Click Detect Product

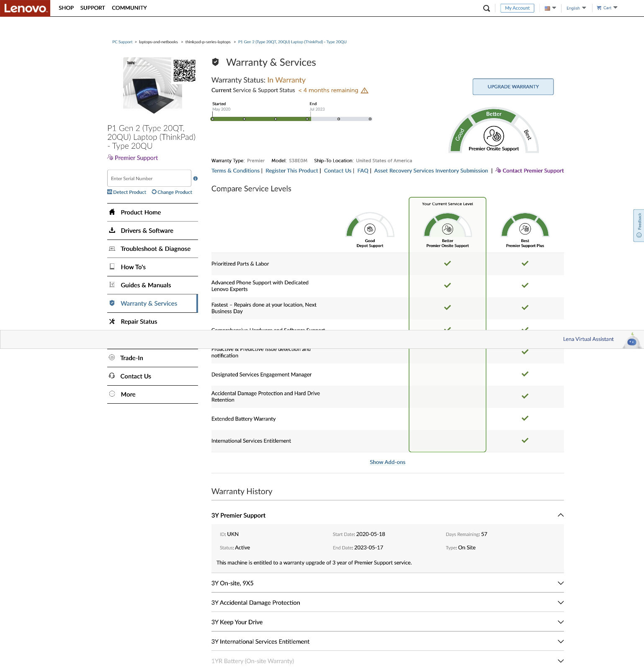[x=127, y=192]
